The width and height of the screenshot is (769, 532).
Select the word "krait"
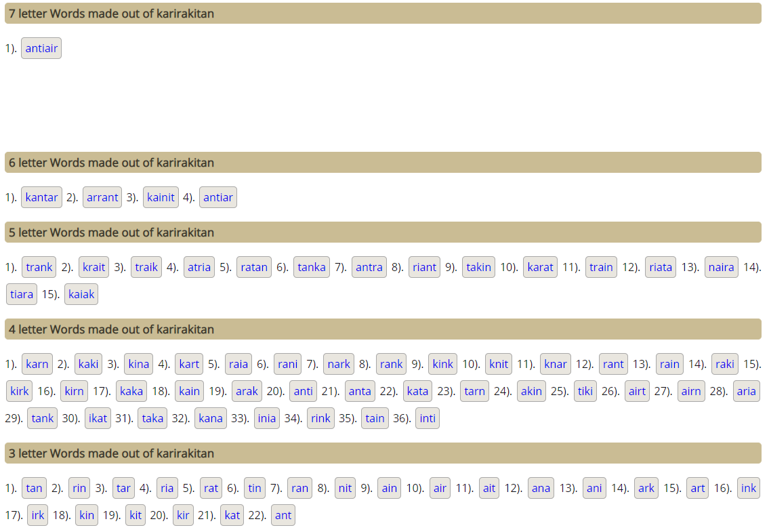click(93, 267)
